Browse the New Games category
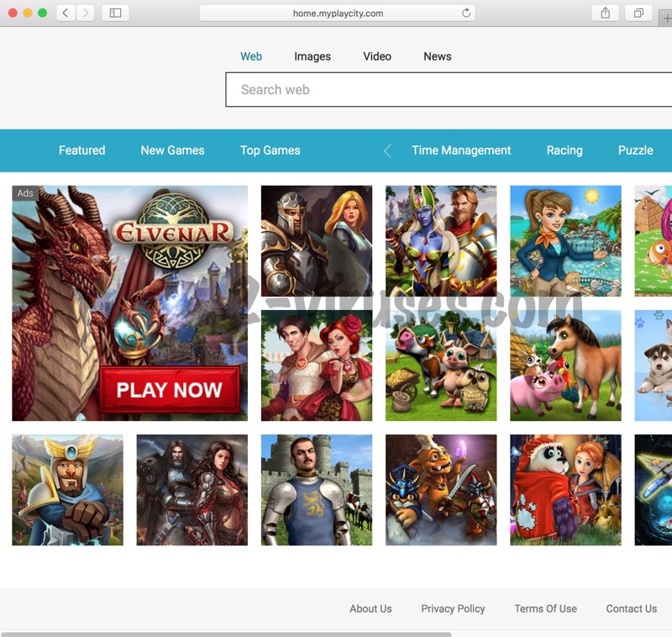This screenshot has height=637, width=672. click(172, 150)
